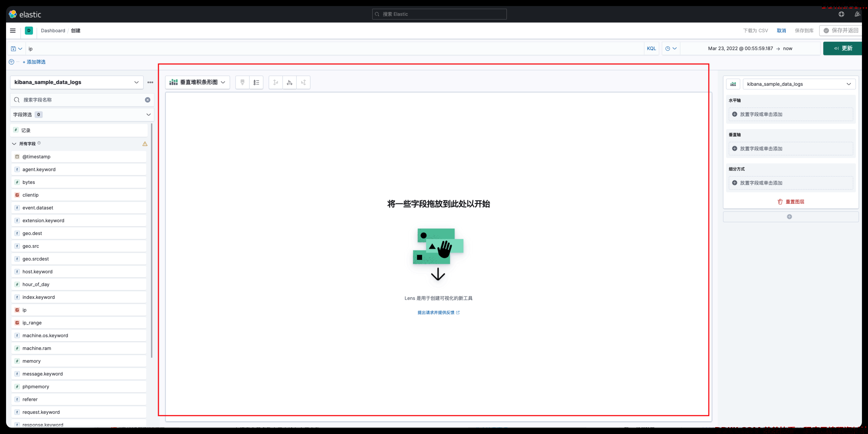
Task: Open bottom axis settings icon
Action: pos(289,82)
